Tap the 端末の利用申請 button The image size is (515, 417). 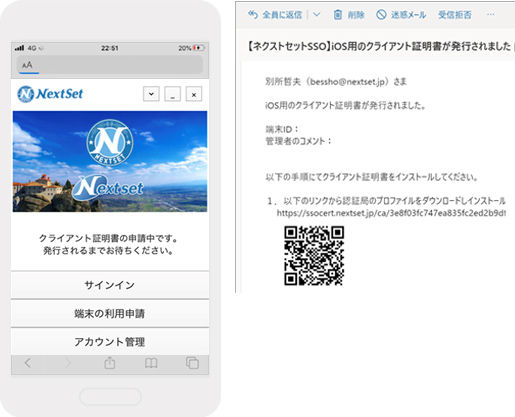tap(110, 313)
